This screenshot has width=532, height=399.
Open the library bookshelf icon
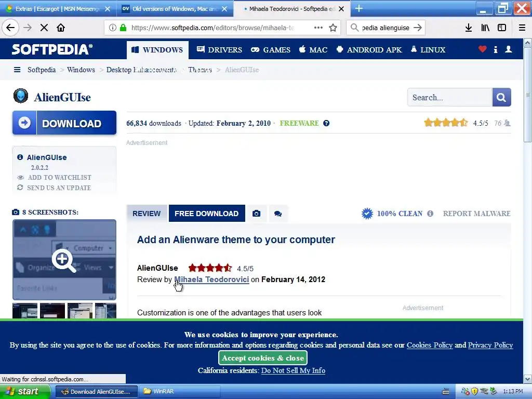(x=485, y=28)
